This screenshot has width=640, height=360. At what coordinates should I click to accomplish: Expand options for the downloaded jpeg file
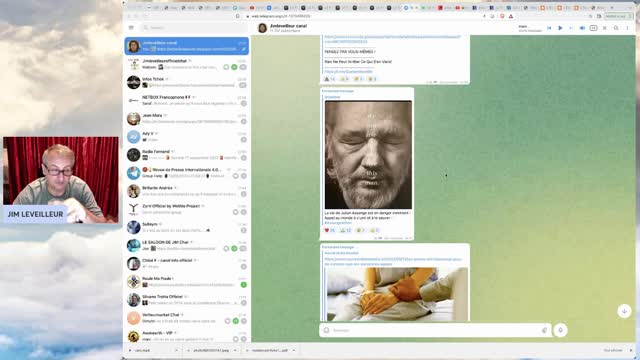click(235, 350)
